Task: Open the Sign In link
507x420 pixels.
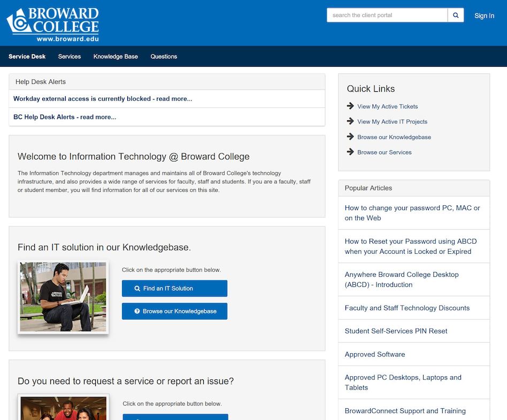Action: [x=484, y=15]
